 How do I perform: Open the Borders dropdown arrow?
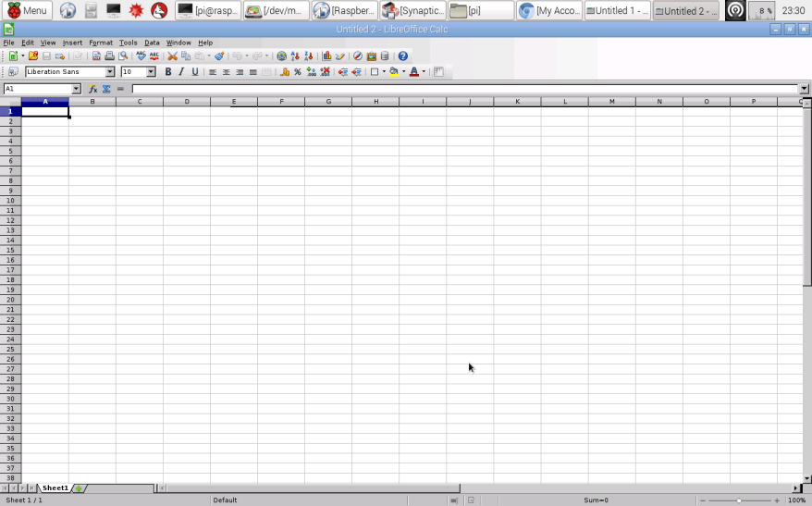pos(384,72)
